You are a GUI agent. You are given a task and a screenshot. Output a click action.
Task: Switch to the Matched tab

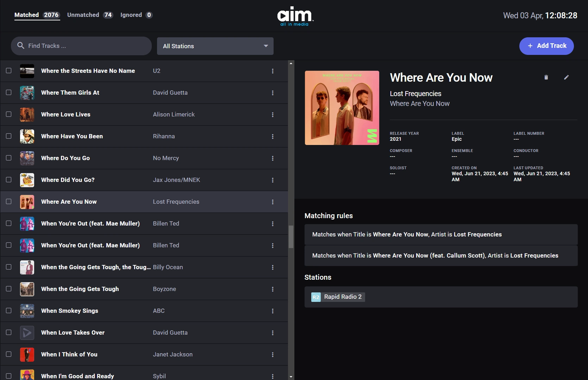point(37,15)
